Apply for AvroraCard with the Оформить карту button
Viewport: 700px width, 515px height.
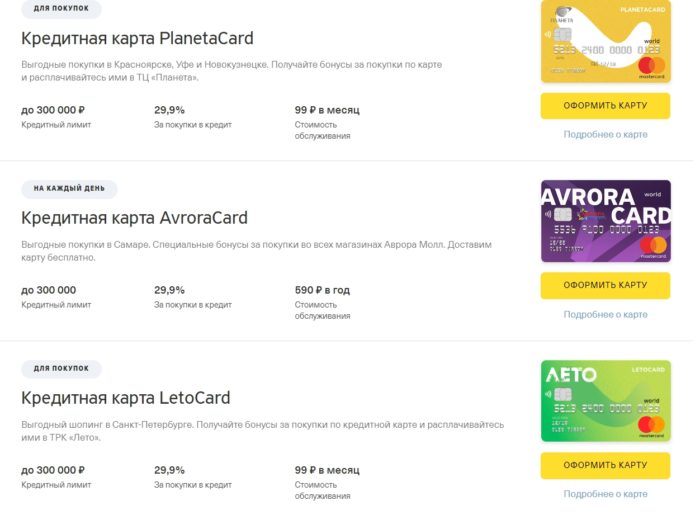605,285
